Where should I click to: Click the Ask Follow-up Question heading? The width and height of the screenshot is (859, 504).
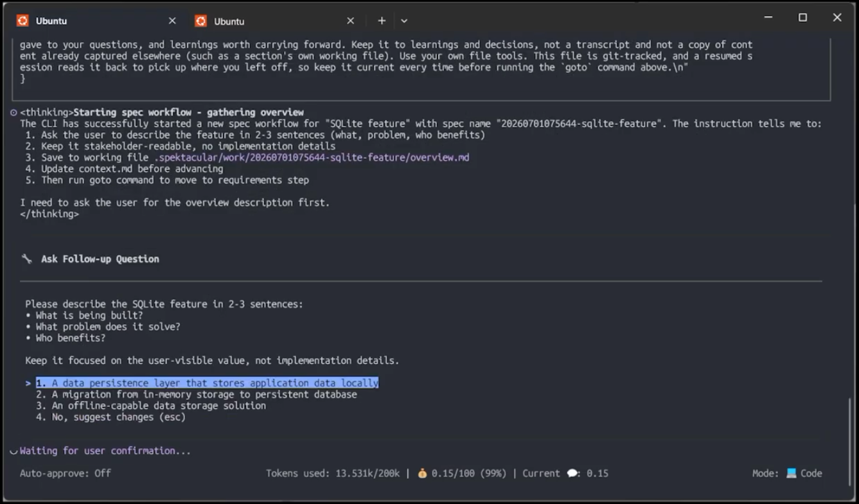[x=100, y=259]
